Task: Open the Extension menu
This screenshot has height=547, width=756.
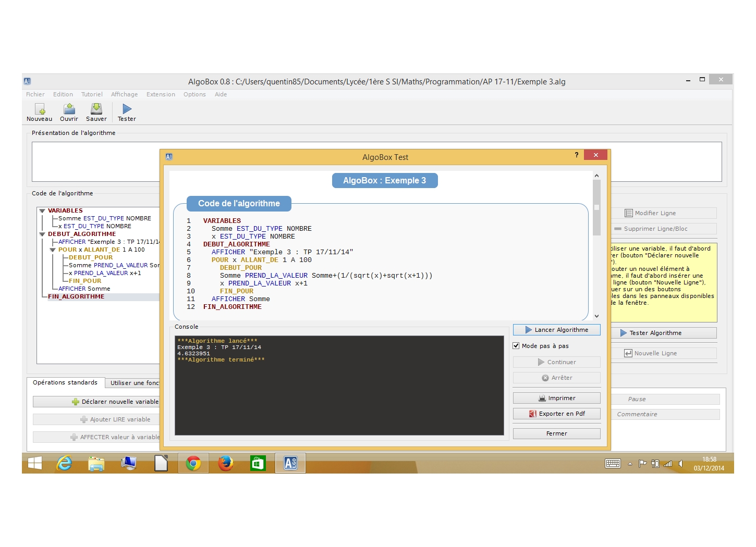Action: (x=161, y=94)
